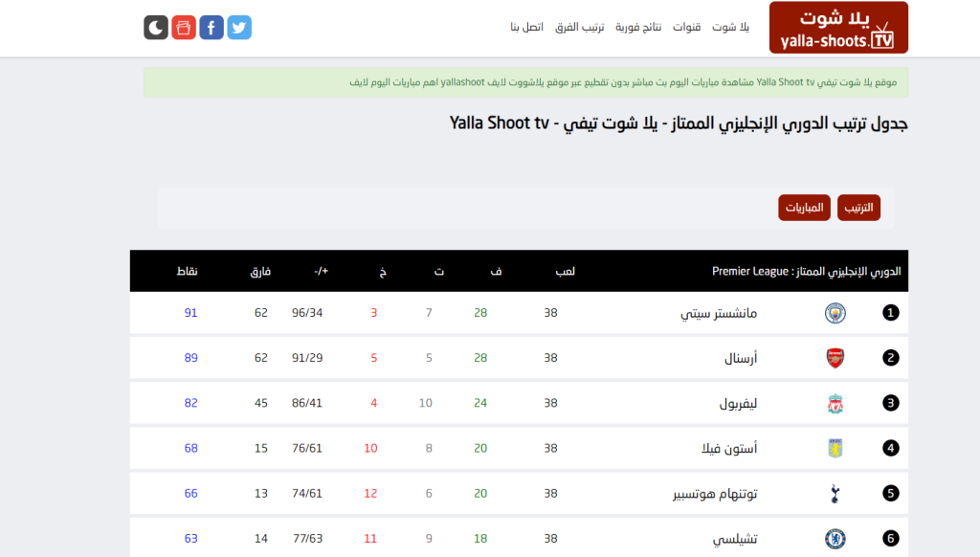The height and width of the screenshot is (557, 980).
Task: Select points value 91
Action: pos(190,313)
